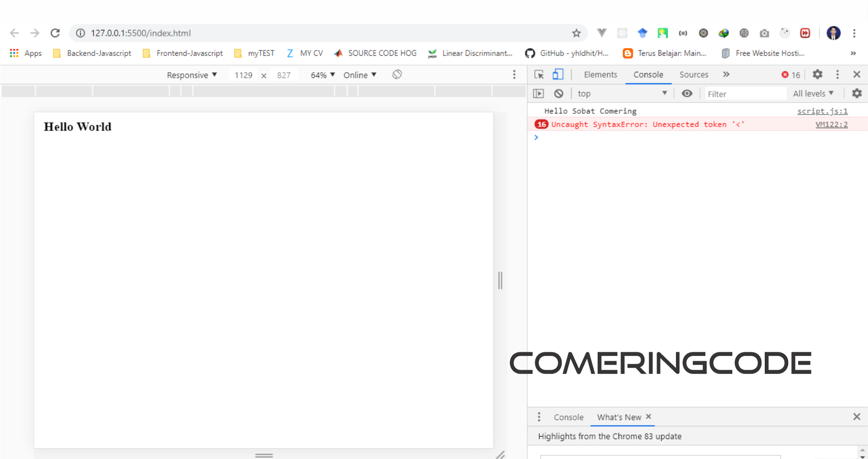Image resolution: width=868 pixels, height=459 pixels.
Task: Select the Console drawer tab
Action: (x=569, y=417)
